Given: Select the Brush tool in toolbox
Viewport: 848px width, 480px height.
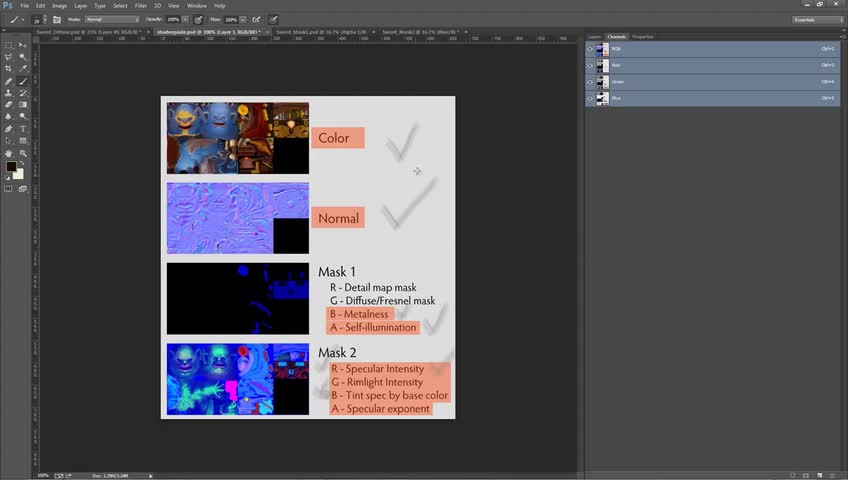Looking at the screenshot, I should pos(23,81).
